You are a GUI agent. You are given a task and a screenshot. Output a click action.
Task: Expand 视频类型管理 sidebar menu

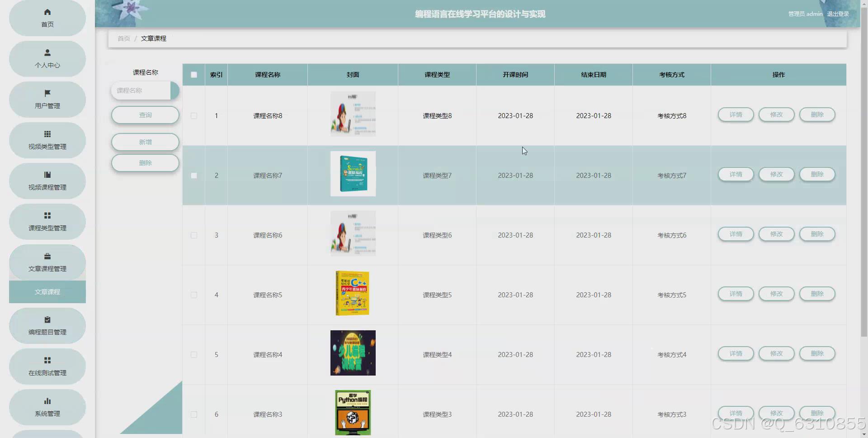point(47,140)
